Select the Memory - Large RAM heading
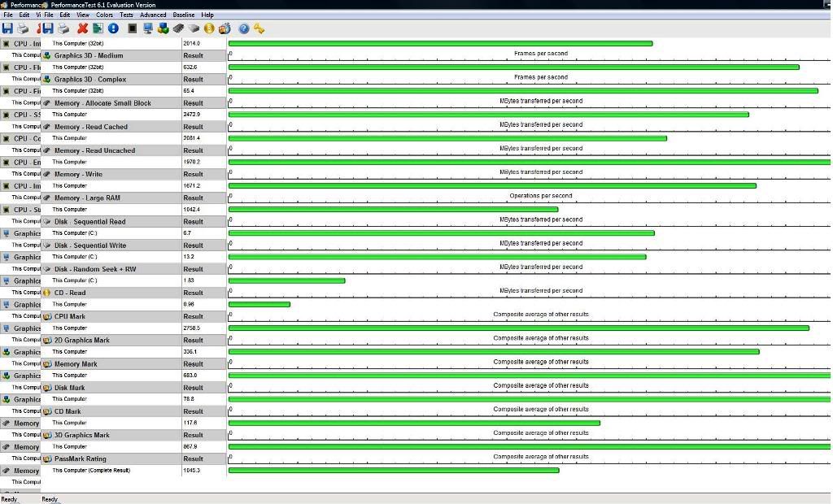Screen dimensions: 833x504 coord(87,198)
